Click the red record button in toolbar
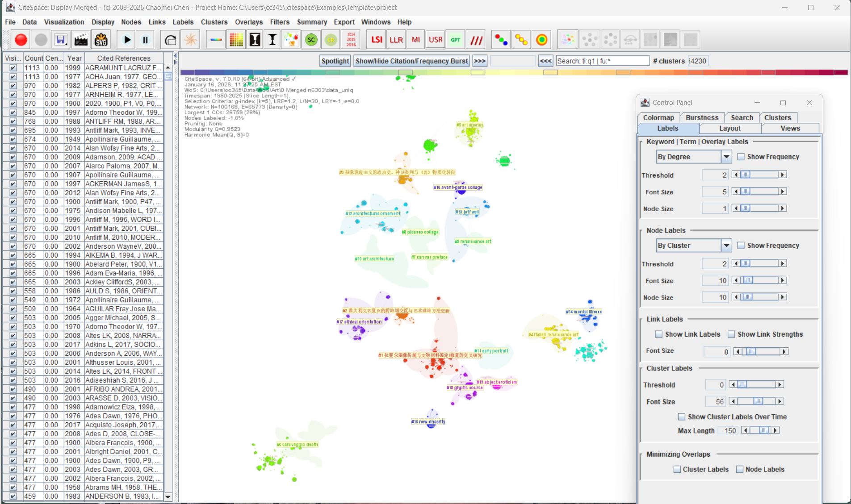851x504 pixels. click(21, 40)
